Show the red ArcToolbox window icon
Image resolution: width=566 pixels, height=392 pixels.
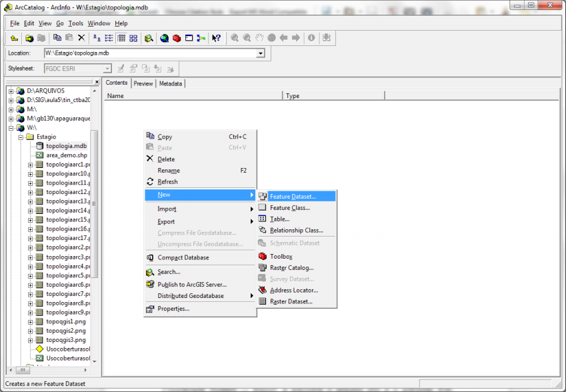coord(177,38)
